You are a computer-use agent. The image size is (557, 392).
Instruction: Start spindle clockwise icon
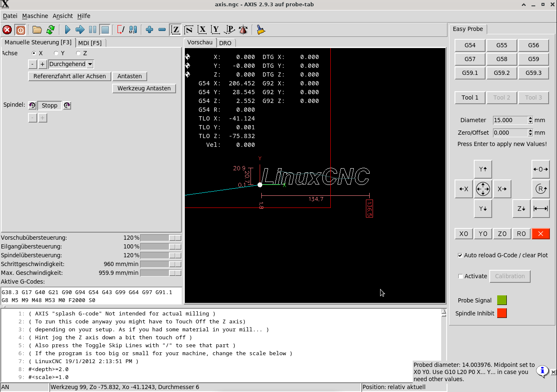click(x=67, y=105)
